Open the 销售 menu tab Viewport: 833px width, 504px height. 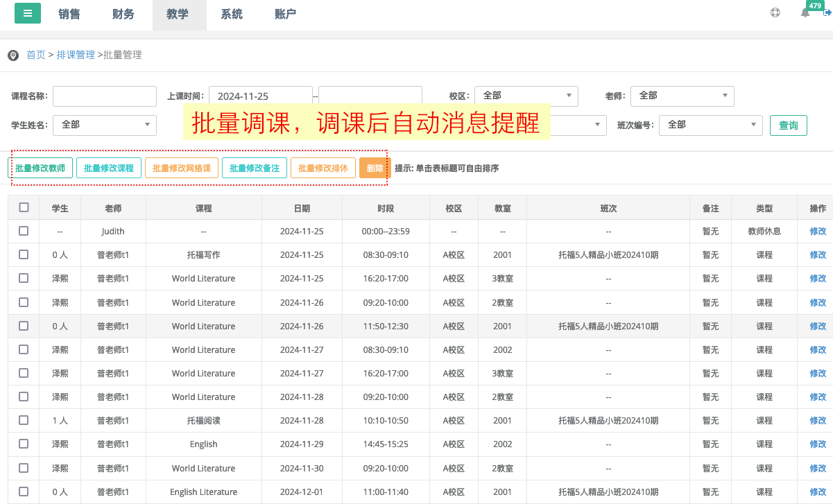click(69, 15)
